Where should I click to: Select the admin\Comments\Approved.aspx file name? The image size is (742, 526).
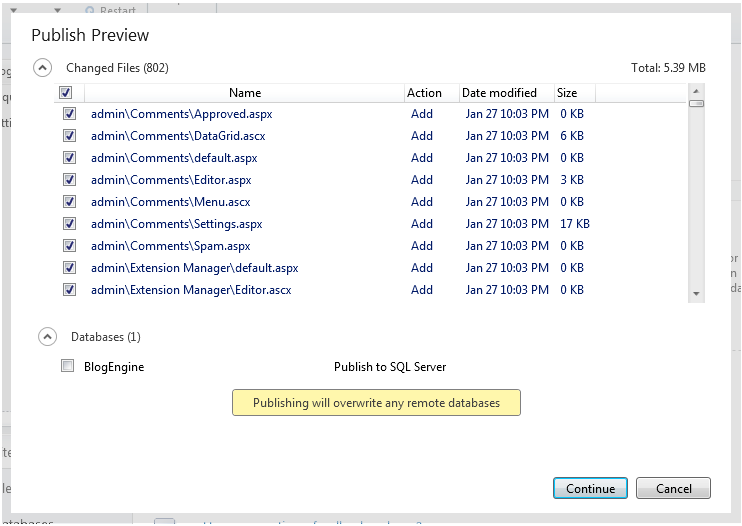click(x=182, y=114)
